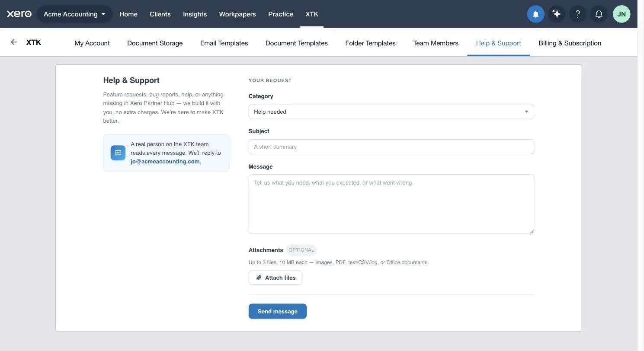
Task: Click the Message box resize handle
Action: pos(532,231)
